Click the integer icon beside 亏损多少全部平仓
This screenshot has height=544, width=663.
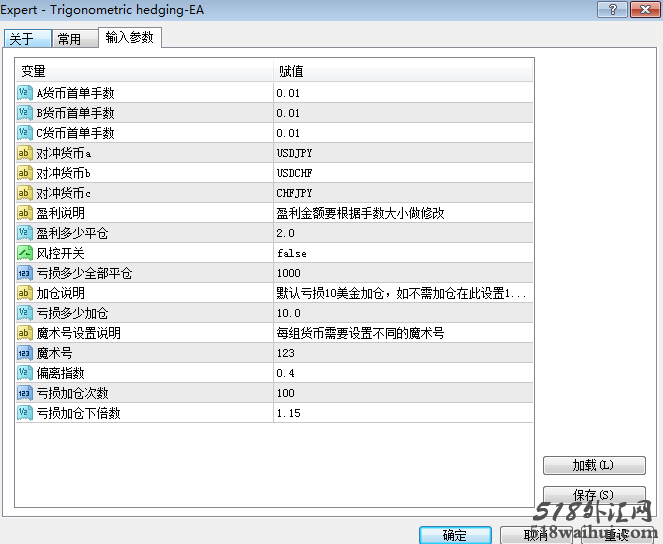(25, 273)
